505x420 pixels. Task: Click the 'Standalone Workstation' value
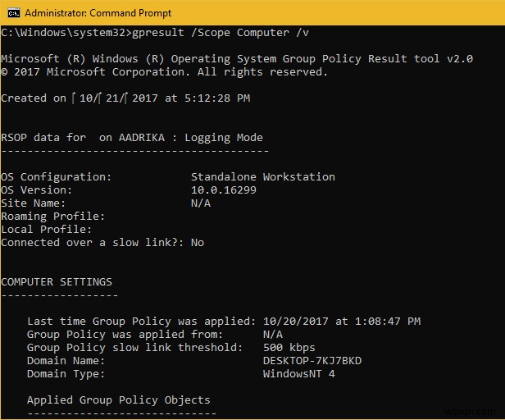coord(263,177)
